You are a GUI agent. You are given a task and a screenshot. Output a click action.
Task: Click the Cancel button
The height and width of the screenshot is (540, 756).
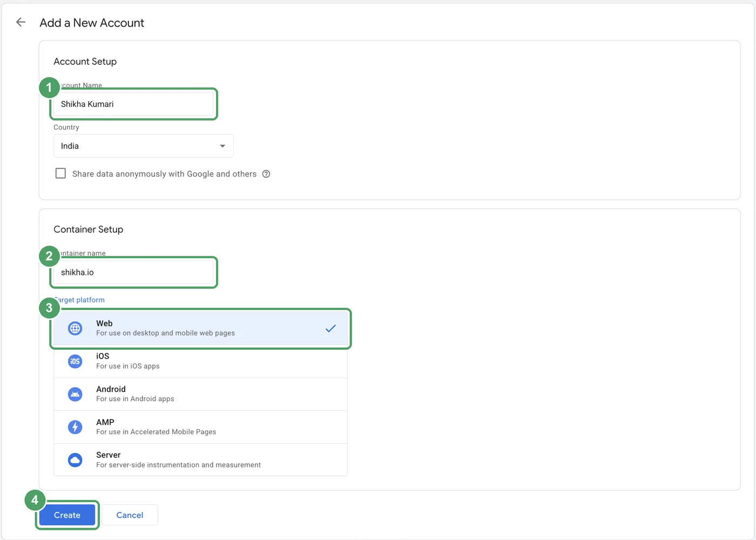coord(130,515)
